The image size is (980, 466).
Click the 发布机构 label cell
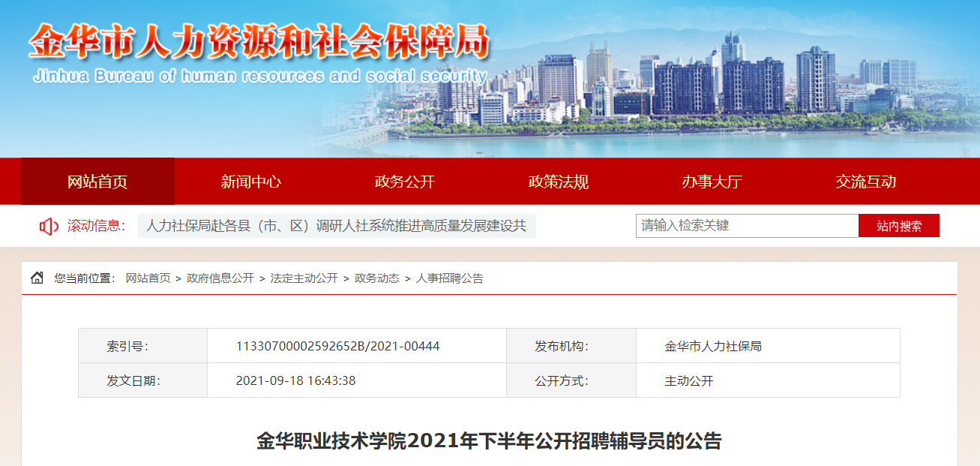coord(571,346)
